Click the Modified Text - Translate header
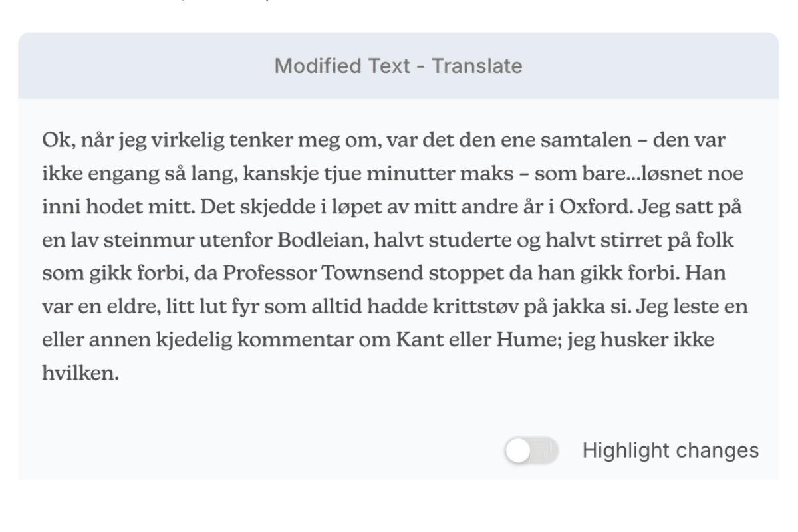Image resolution: width=798 pixels, height=532 pixels. 398,66
